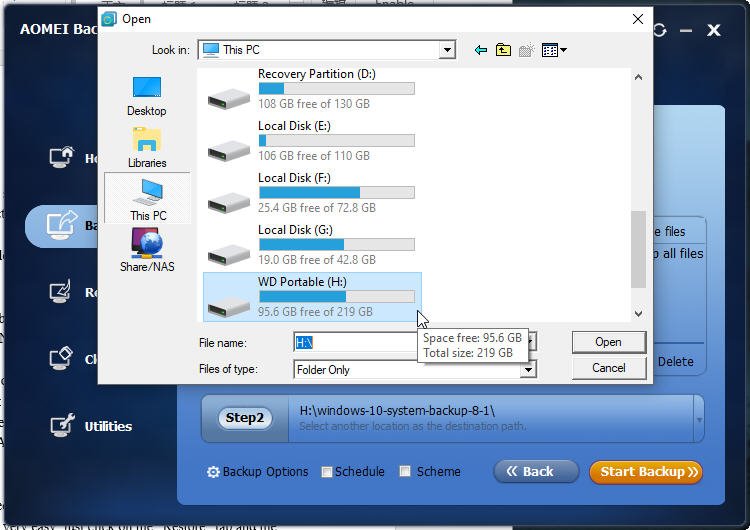
Task: Open Utilities in the AOMEI sidebar
Action: click(x=91, y=426)
